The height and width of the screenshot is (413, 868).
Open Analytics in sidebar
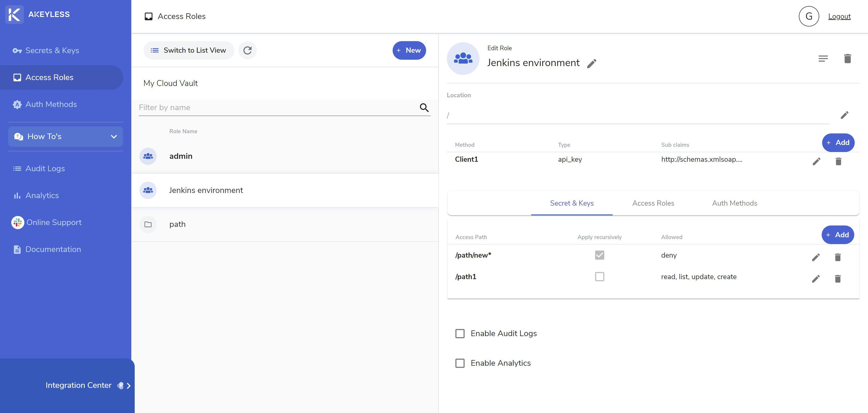click(x=36, y=196)
